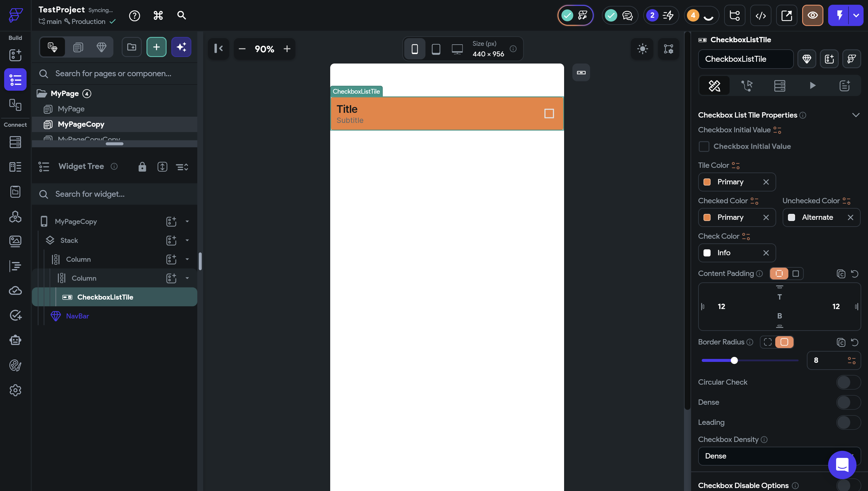868x491 pixels.
Task: Collapse the Checkbox List Tile Properties section
Action: coord(856,115)
